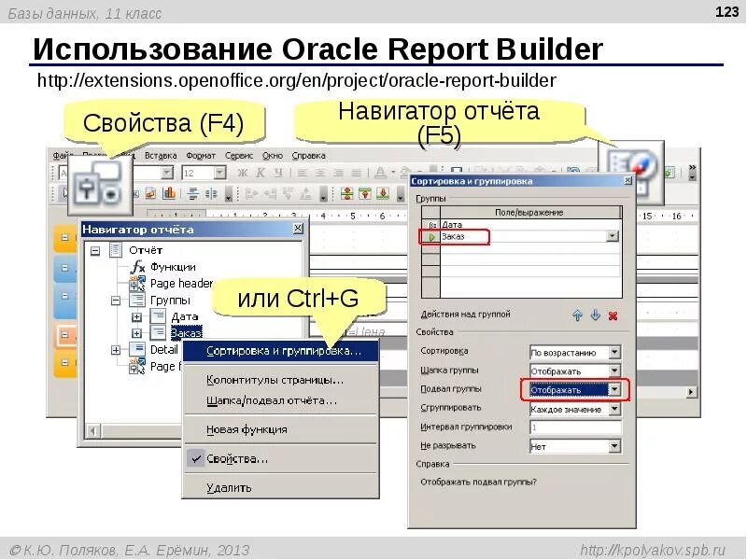
Task: Select the Заказ group in navigator tree
Action: coord(186,332)
